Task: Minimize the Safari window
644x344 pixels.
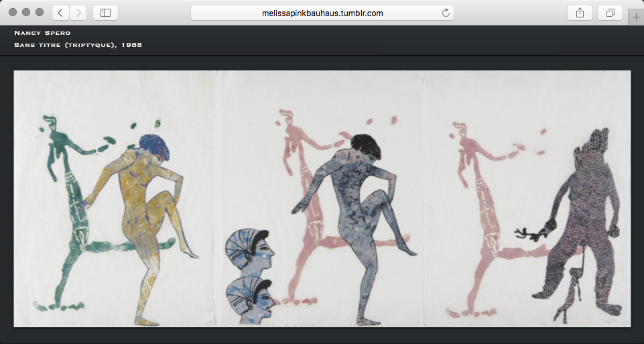Action: [26, 13]
